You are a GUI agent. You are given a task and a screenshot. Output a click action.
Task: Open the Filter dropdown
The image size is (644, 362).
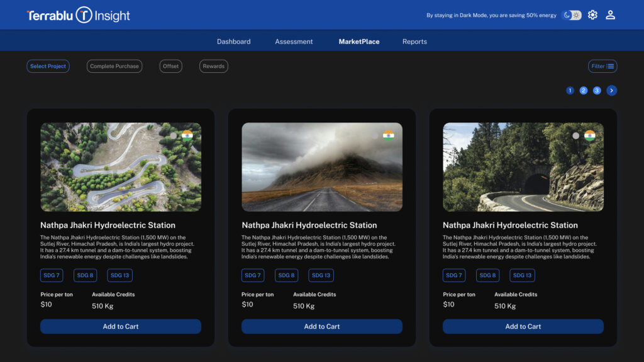point(602,66)
